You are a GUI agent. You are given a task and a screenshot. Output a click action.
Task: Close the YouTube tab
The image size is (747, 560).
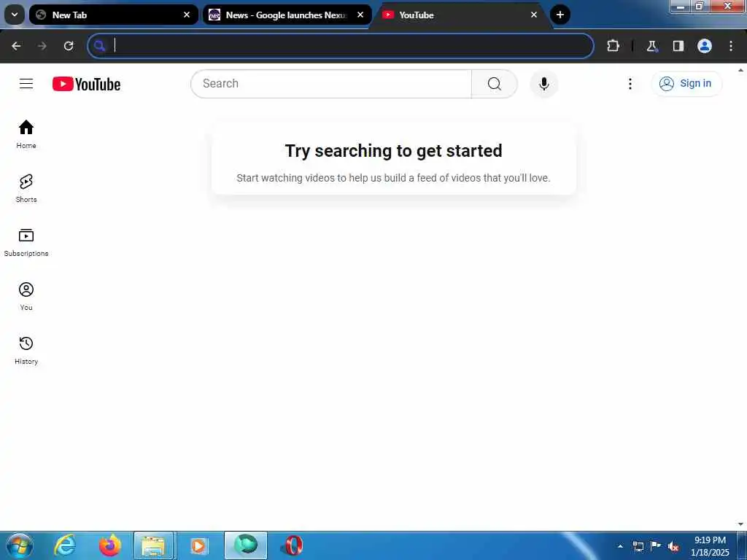[534, 15]
